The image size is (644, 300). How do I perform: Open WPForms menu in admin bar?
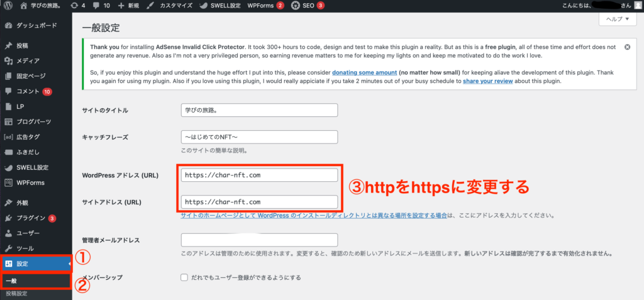tap(266, 5)
